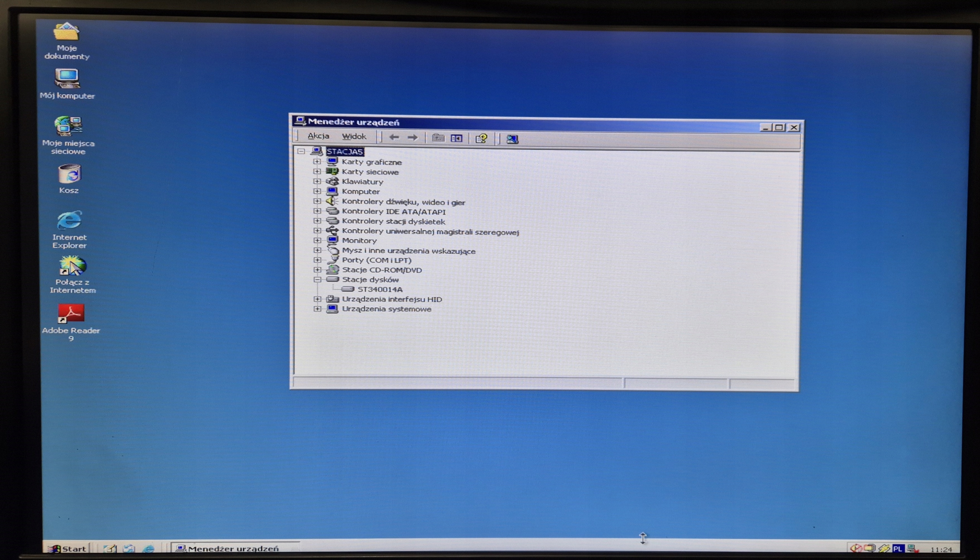Close the Menedżer urządzeń window
Image resolution: width=980 pixels, height=560 pixels.
coord(794,127)
